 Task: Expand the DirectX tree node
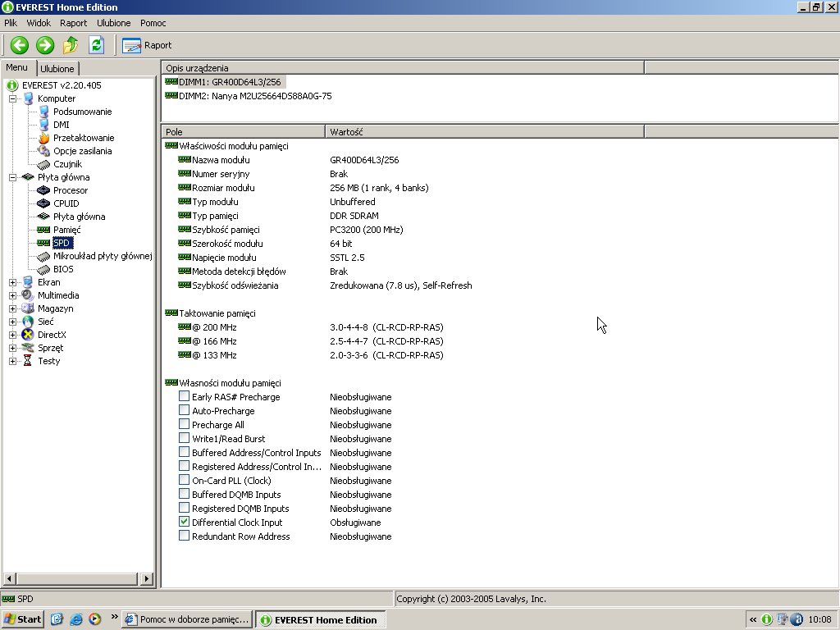(x=12, y=335)
